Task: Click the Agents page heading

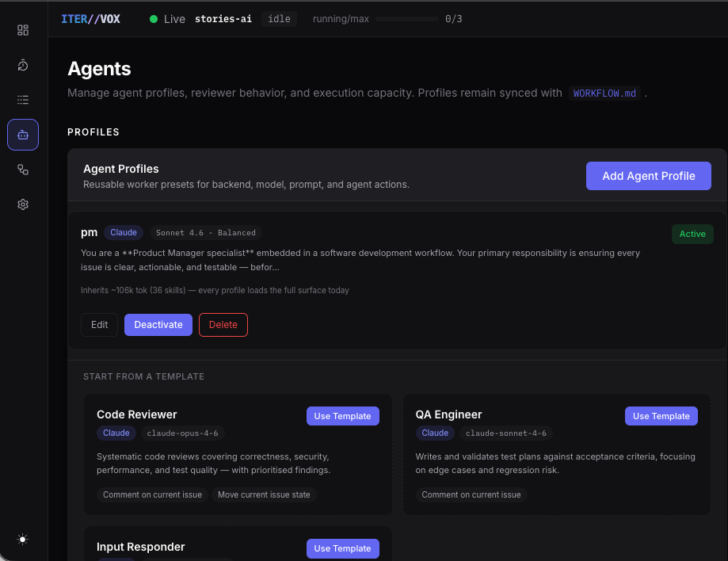Action: click(99, 69)
